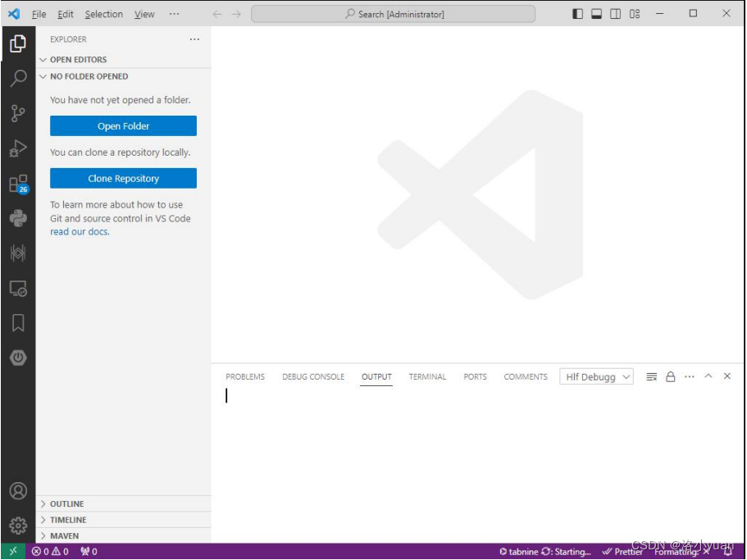Open the Extensions view with 26 badge
The width and height of the screenshot is (747, 560).
click(x=19, y=184)
